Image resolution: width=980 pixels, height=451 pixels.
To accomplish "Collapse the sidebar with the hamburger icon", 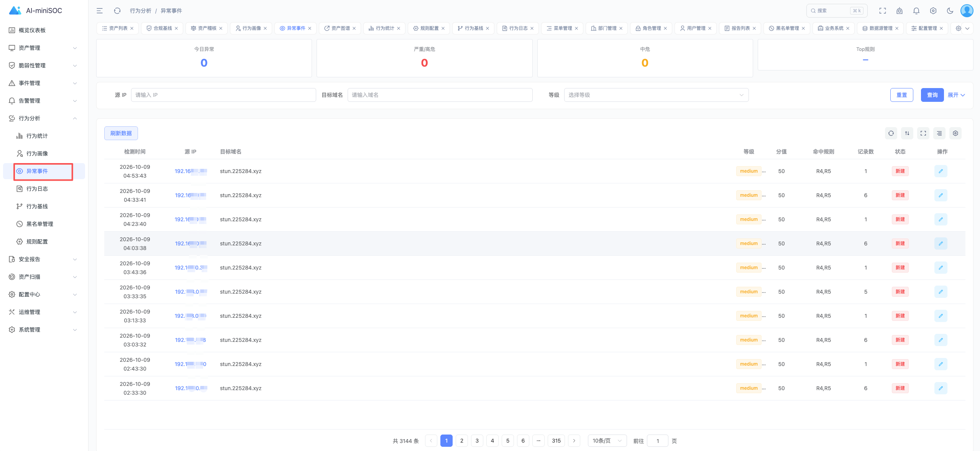I will [100, 11].
